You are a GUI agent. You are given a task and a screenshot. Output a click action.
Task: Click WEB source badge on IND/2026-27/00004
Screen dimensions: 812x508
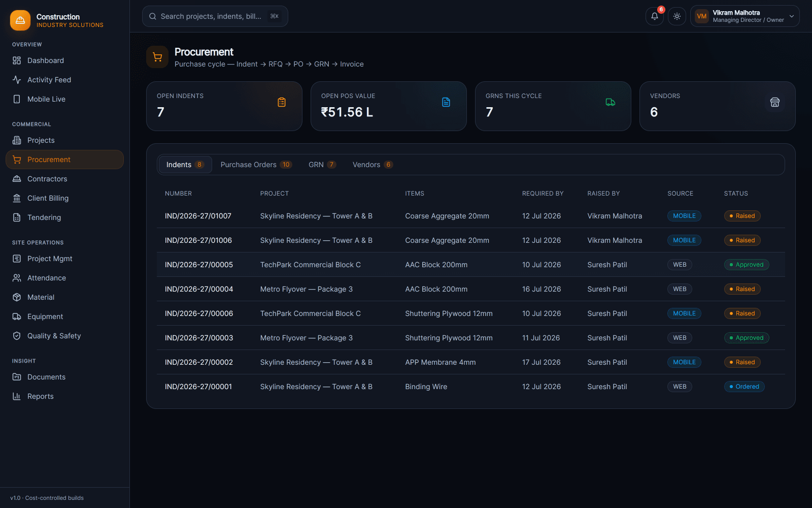[x=680, y=289]
